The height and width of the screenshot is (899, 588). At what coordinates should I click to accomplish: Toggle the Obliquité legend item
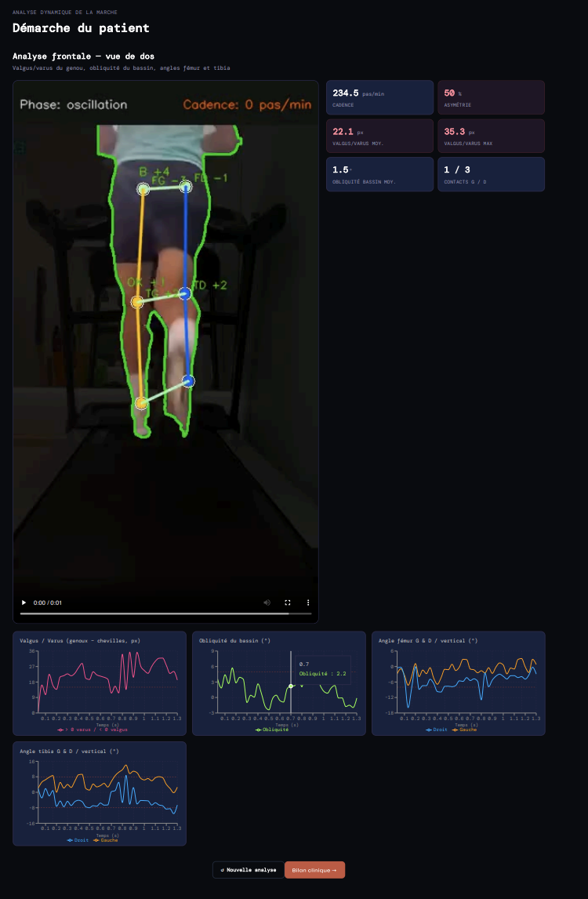pos(272,730)
